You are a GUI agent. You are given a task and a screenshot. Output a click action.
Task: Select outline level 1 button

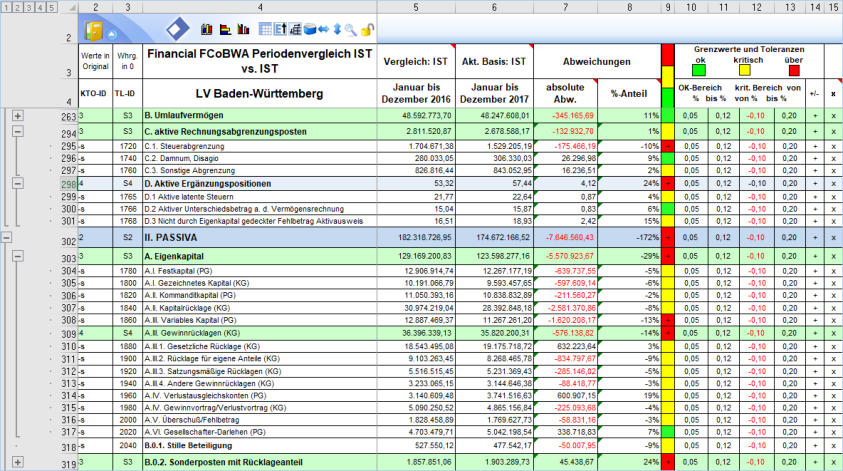coord(6,7)
